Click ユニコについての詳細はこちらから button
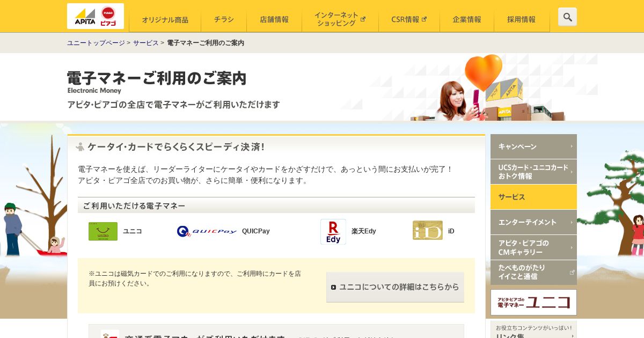The height and width of the screenshot is (338, 644). (395, 287)
